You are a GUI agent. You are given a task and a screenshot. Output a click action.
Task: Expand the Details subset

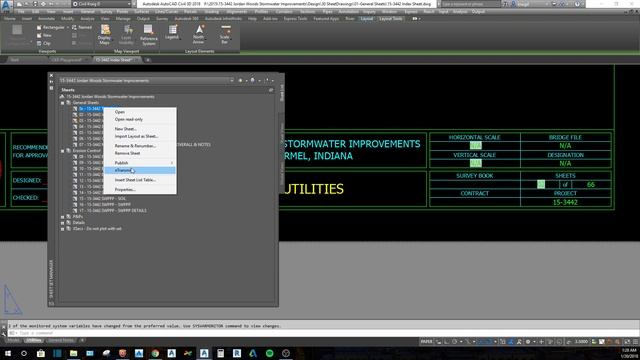tap(62, 223)
